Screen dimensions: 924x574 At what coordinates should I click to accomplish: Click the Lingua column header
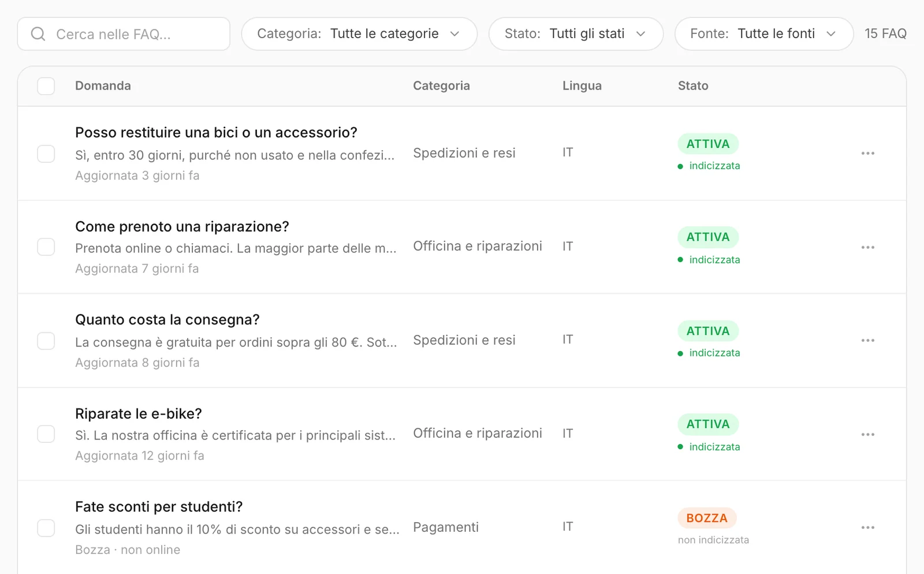pos(582,85)
